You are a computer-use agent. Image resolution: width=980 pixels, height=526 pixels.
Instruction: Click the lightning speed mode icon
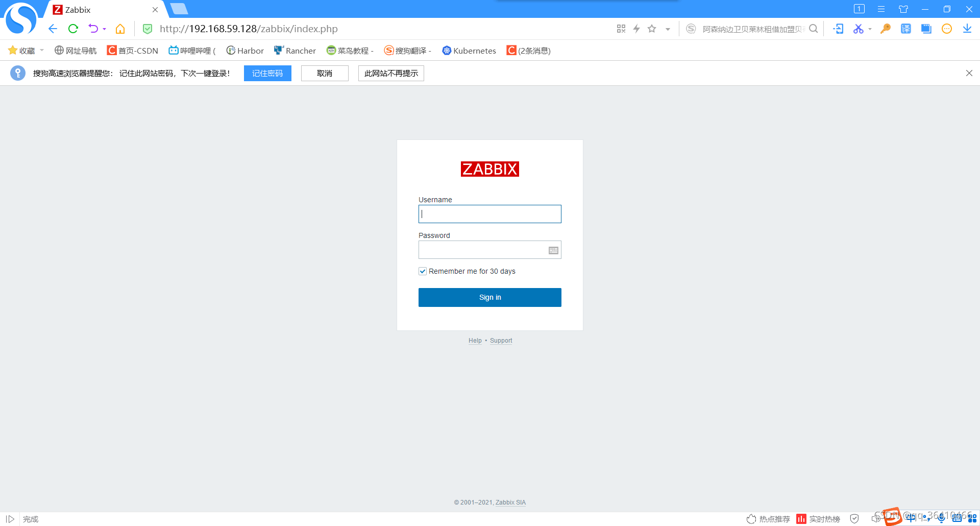click(x=636, y=29)
